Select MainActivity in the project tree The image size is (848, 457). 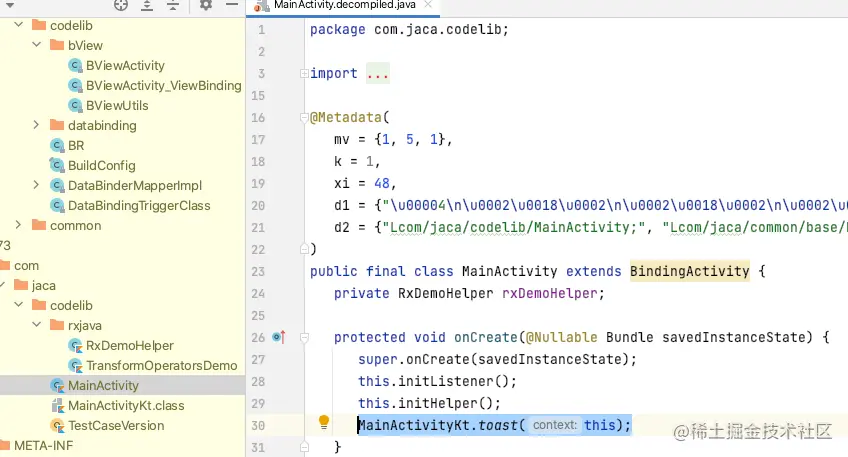click(x=103, y=386)
